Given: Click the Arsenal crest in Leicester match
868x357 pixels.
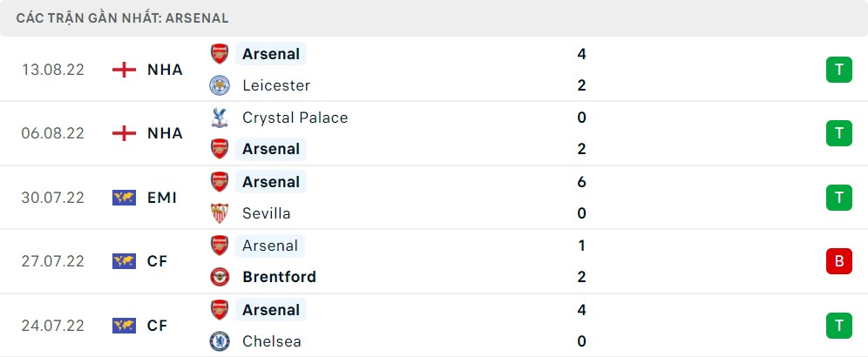Looking at the screenshot, I should [x=220, y=54].
